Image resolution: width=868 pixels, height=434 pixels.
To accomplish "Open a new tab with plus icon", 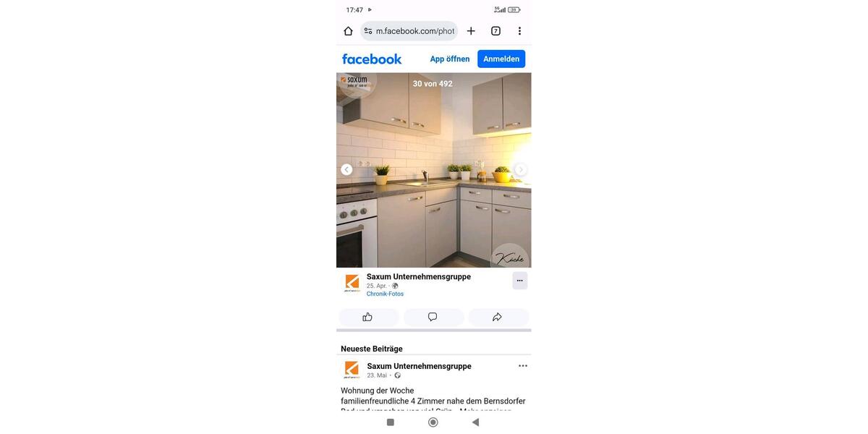I will [471, 31].
